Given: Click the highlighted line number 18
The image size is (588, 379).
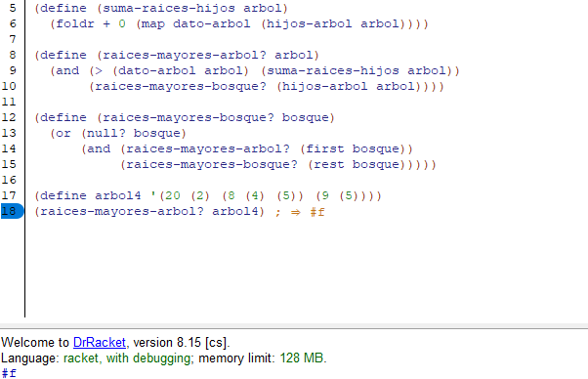Looking at the screenshot, I should pyautogui.click(x=12, y=211).
